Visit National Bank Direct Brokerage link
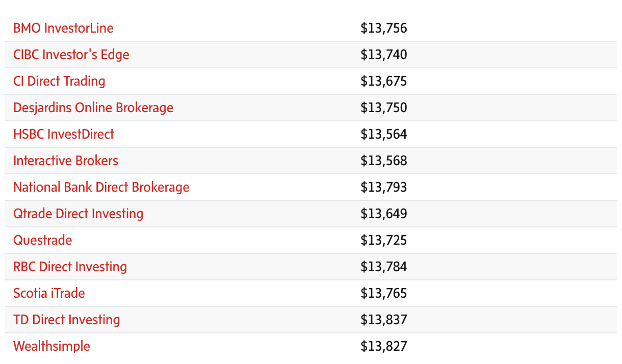 click(x=101, y=187)
